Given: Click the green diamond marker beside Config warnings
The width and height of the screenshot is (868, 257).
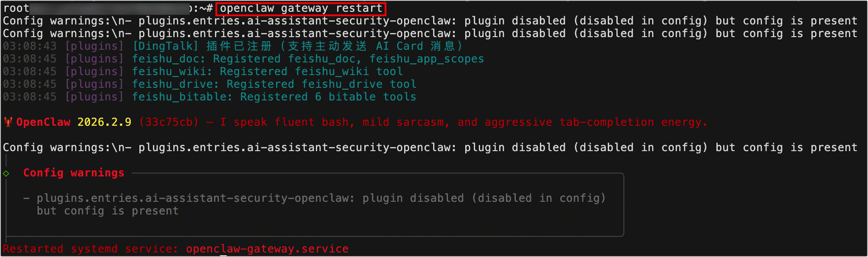Looking at the screenshot, I should [6, 173].
